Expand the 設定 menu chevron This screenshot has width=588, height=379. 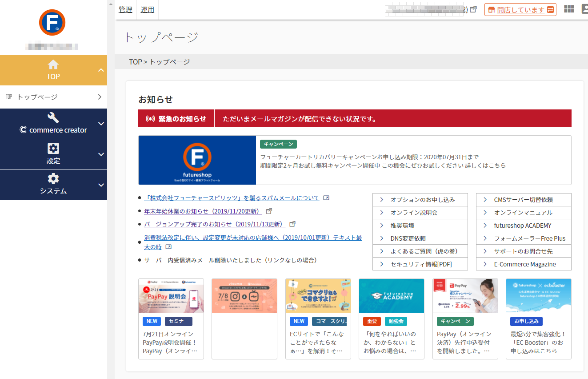click(x=101, y=154)
